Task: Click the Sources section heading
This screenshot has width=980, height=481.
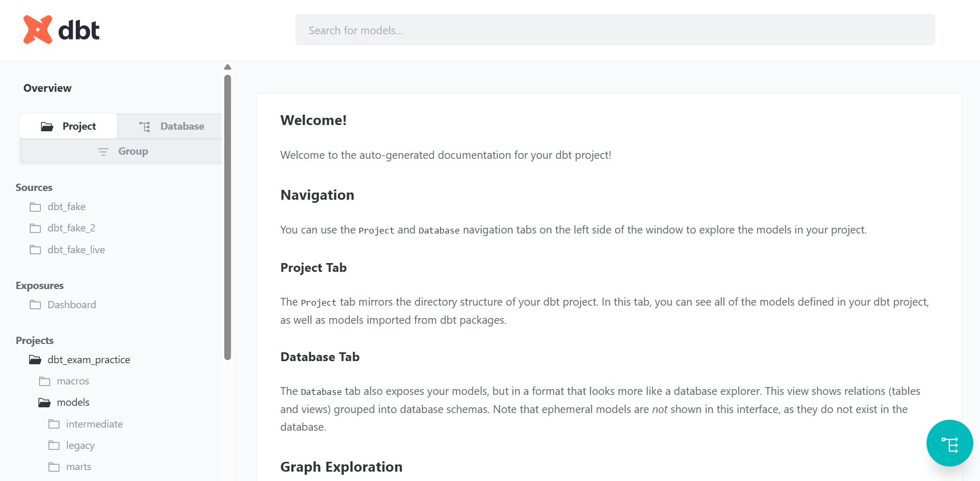Action: point(34,187)
